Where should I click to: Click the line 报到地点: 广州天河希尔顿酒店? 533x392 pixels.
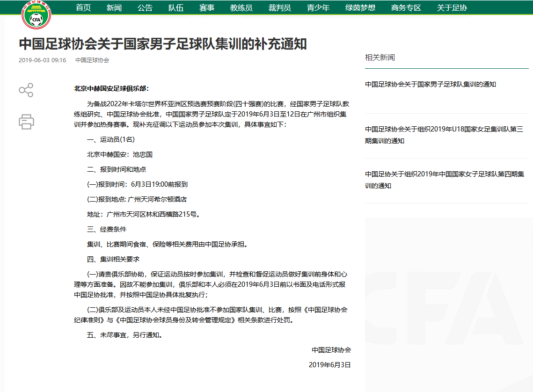click(137, 199)
